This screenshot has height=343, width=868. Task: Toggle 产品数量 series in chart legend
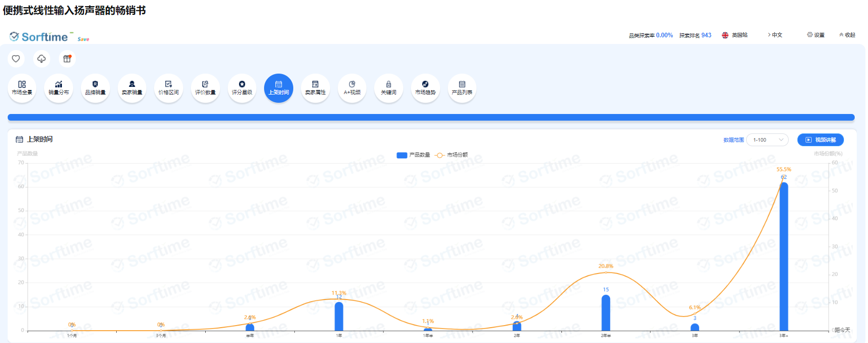[x=414, y=155]
